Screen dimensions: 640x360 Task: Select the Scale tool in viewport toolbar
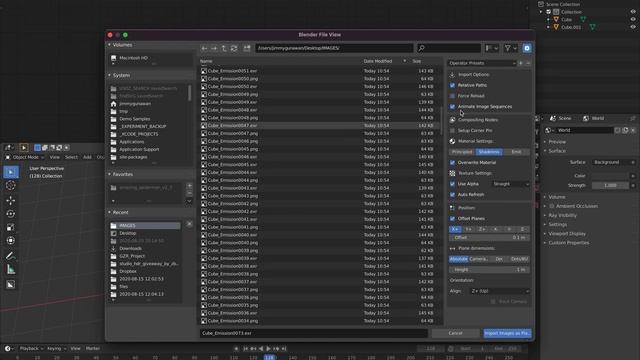pos(11,227)
